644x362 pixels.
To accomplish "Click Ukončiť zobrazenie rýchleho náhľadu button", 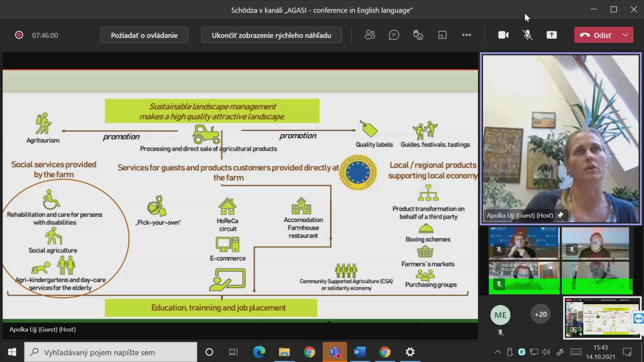I will pos(271,35).
